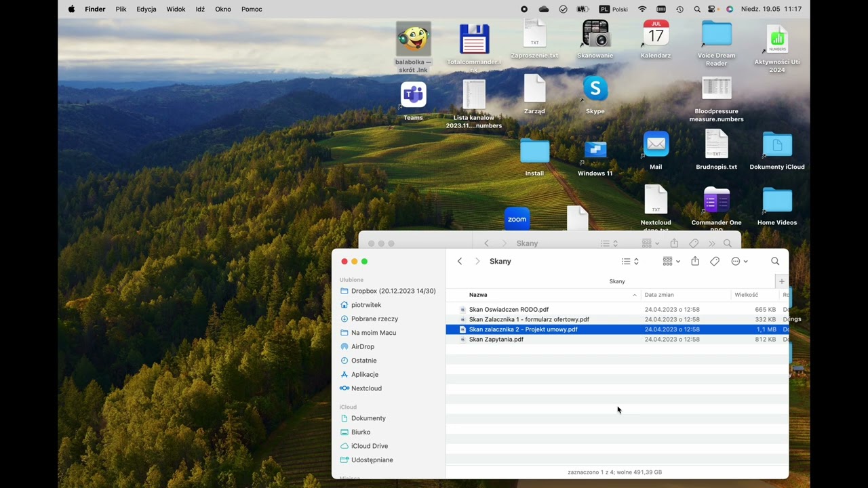Select Skan zalacznika 2 - Projekt umowy.pdf
Screen dimensions: 868x488
[617, 329]
